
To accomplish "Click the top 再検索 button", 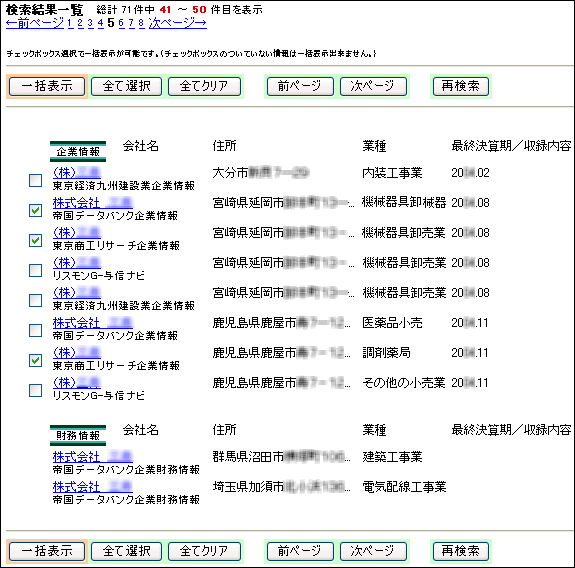I will click(461, 87).
